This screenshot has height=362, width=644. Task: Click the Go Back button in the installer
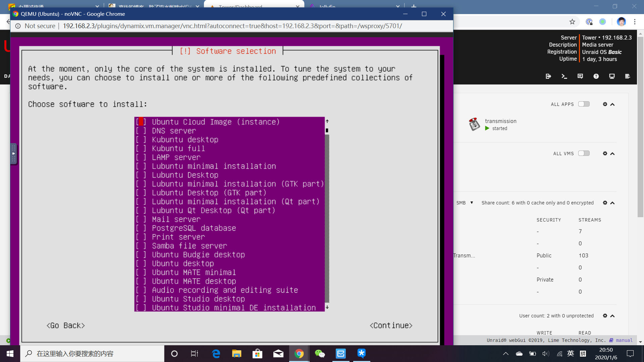point(66,325)
